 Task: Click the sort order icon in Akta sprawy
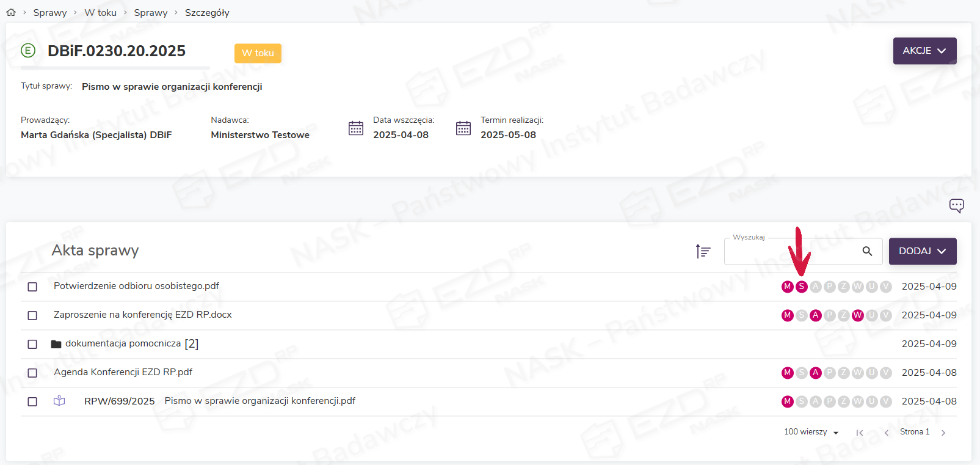click(703, 251)
